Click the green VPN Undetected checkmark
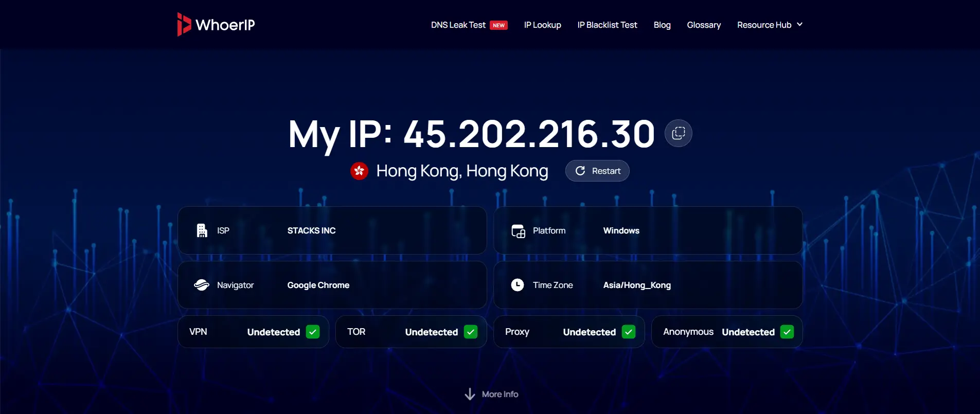 (x=313, y=332)
